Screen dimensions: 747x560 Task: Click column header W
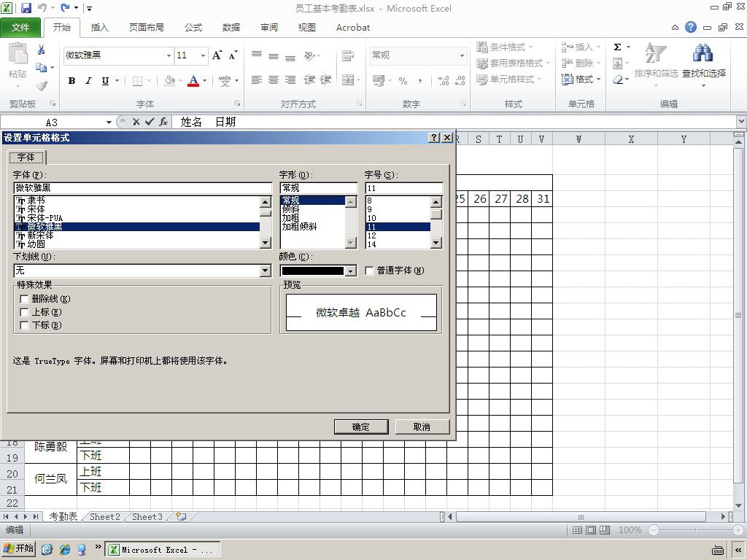[x=578, y=139]
